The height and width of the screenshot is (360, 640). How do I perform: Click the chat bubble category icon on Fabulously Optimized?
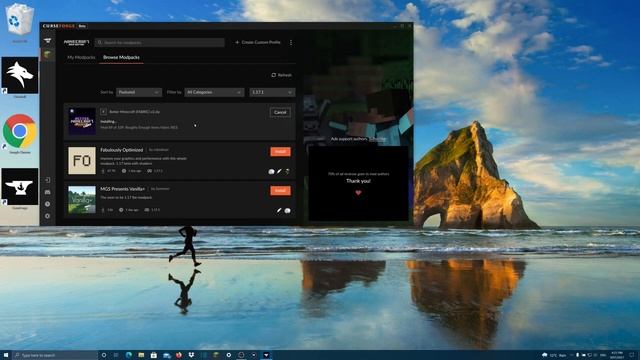(271, 172)
